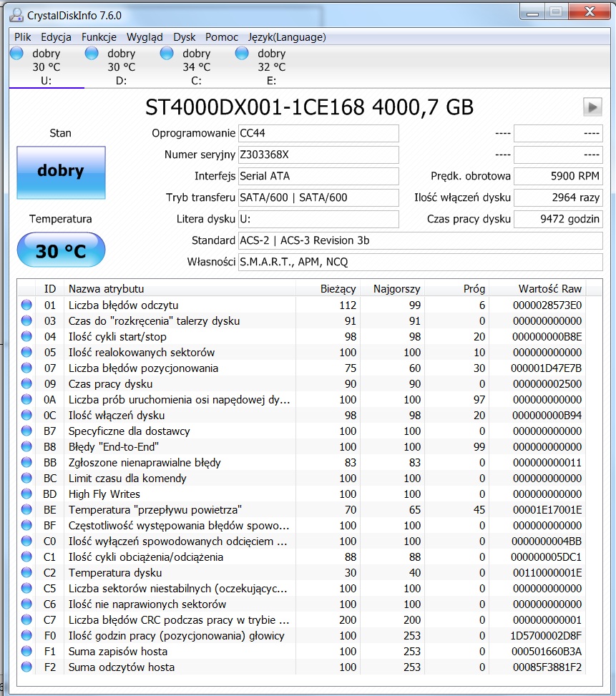Switch to the E: drive tab
This screenshot has height=696, width=616.
coord(271,67)
